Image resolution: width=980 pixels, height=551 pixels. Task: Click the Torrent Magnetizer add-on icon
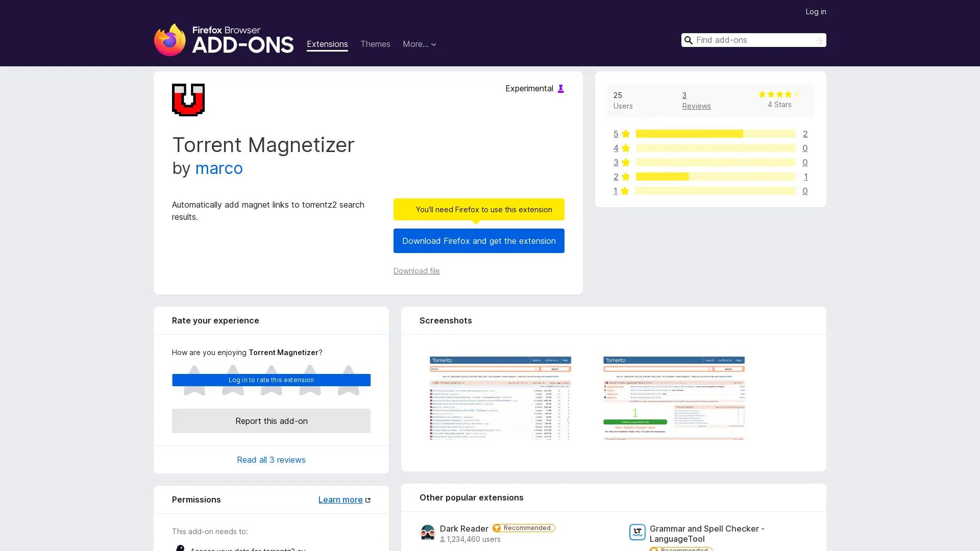[x=188, y=100]
